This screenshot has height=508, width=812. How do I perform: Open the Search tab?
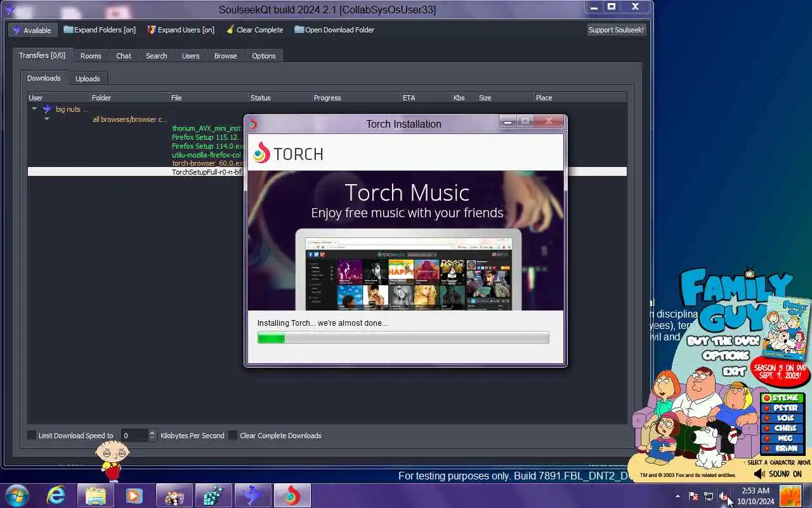pos(157,56)
